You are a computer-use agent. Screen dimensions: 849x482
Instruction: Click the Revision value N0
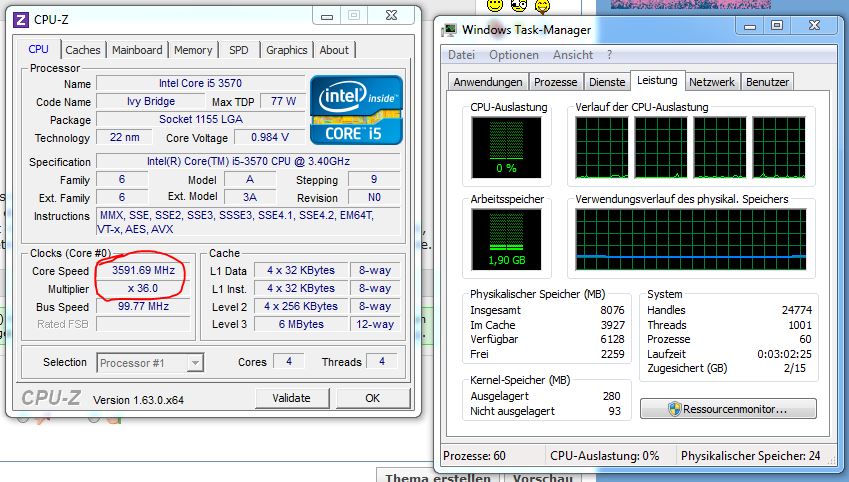[374, 198]
